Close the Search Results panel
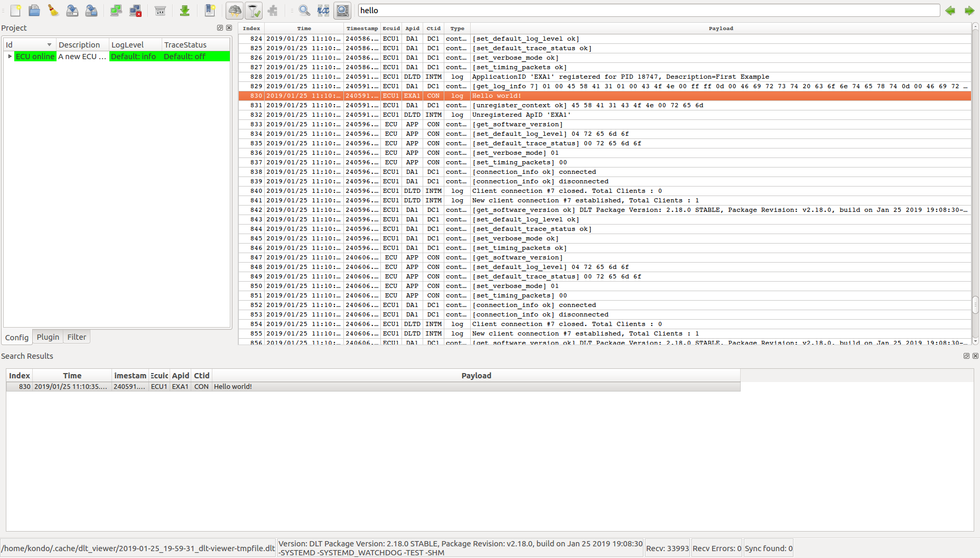This screenshot has height=558, width=980. [975, 356]
